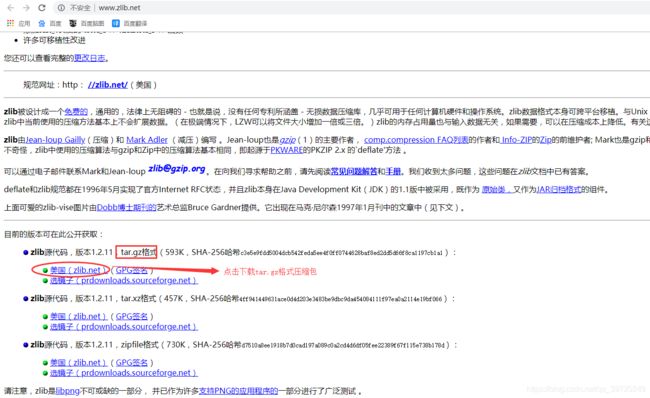Image resolution: width=650 pixels, height=398 pixels.
Task: Open the Apps grid bookmark icon
Action: 10,23
